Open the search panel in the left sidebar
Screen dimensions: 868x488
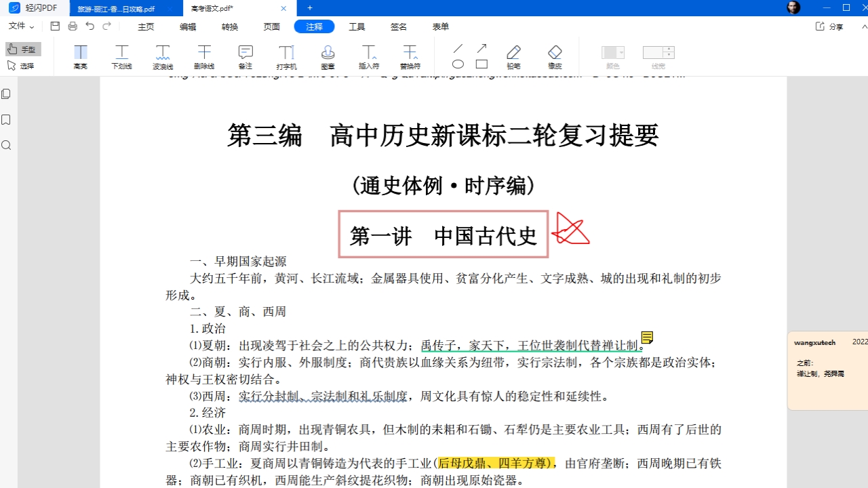pyautogui.click(x=6, y=145)
